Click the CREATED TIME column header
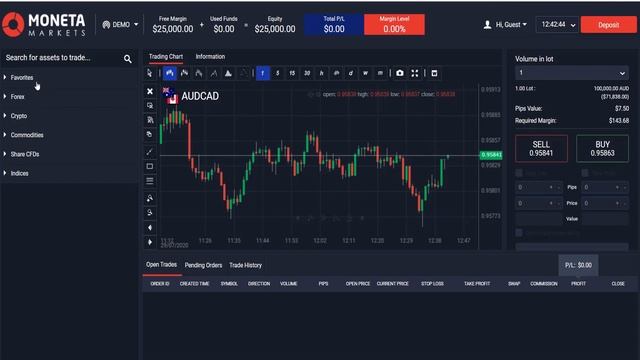 [x=195, y=284]
